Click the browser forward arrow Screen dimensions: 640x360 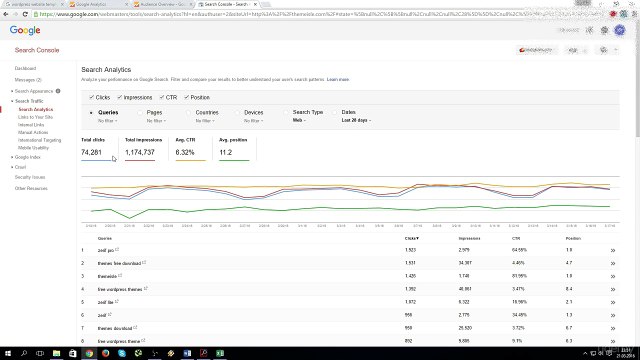(16, 14)
